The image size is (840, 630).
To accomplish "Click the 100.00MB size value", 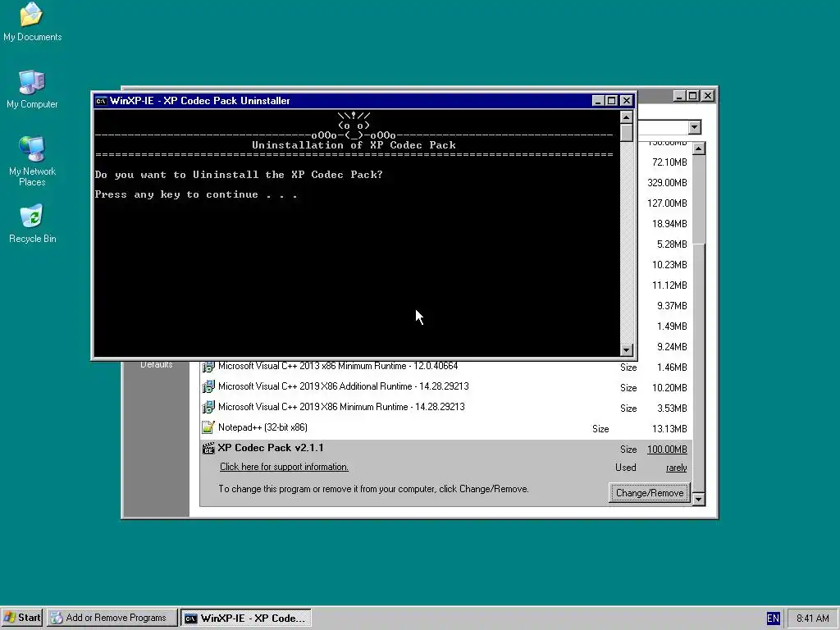I will tap(667, 450).
